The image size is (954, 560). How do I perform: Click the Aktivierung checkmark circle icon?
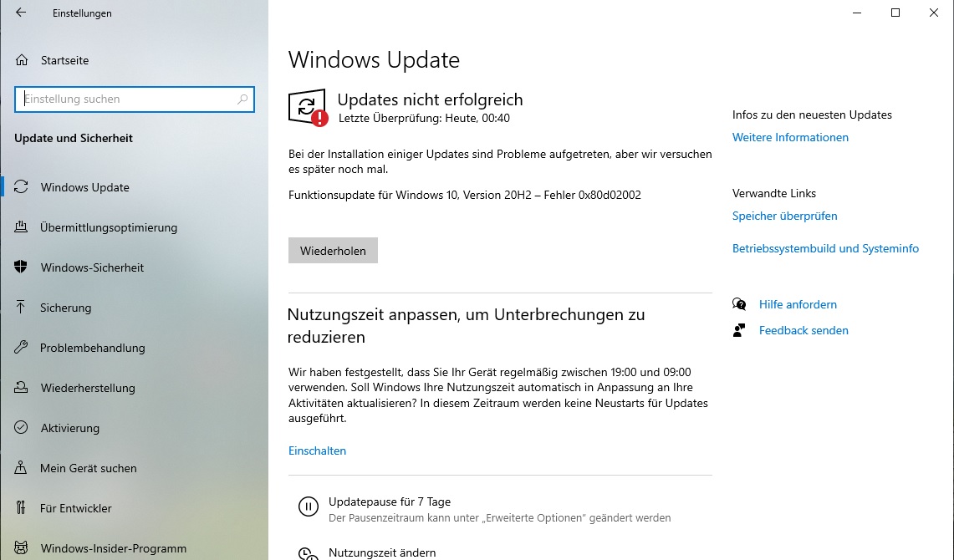point(21,427)
